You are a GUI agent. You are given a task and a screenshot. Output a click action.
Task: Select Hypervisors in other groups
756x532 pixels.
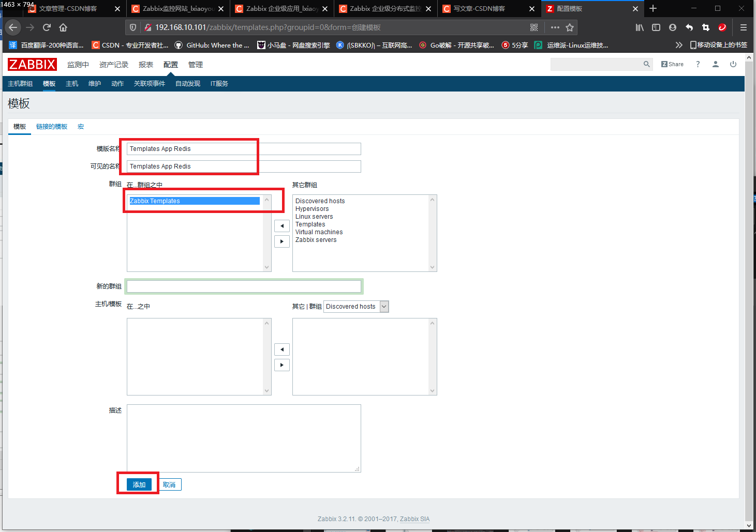click(x=312, y=209)
